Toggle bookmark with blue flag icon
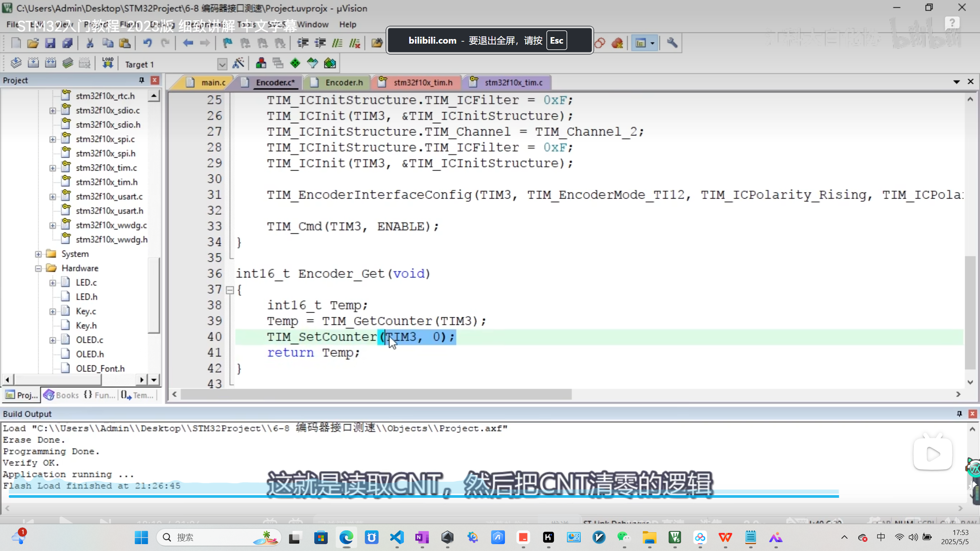The width and height of the screenshot is (980, 551). (227, 43)
